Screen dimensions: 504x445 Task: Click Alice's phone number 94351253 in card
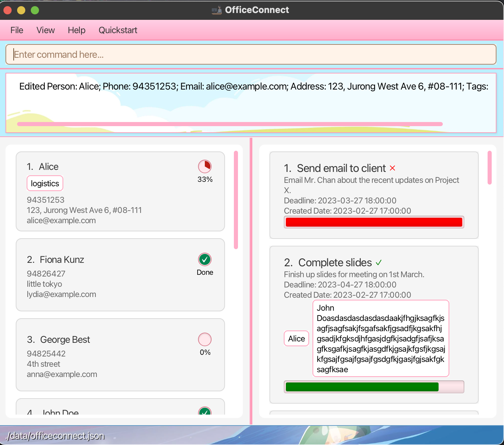click(x=45, y=200)
